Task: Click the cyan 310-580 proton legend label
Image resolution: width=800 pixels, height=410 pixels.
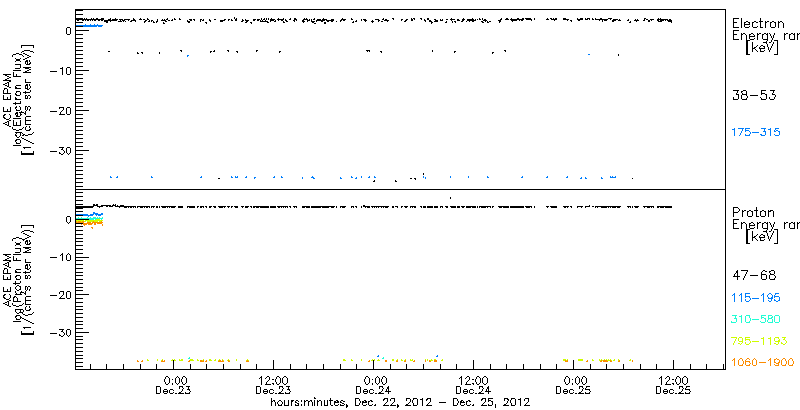Action: coord(756,320)
